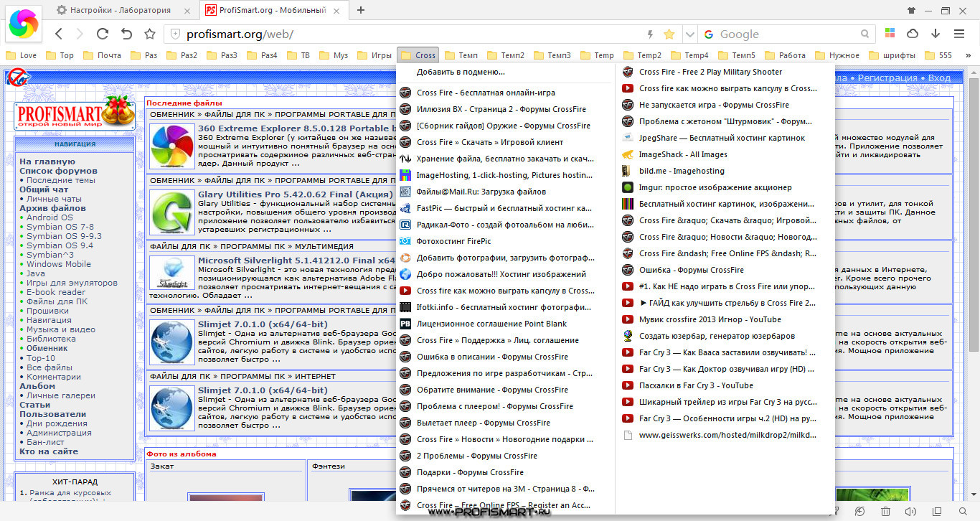Open the hamburger main menu
This screenshot has width=980, height=521.
coord(959,34)
